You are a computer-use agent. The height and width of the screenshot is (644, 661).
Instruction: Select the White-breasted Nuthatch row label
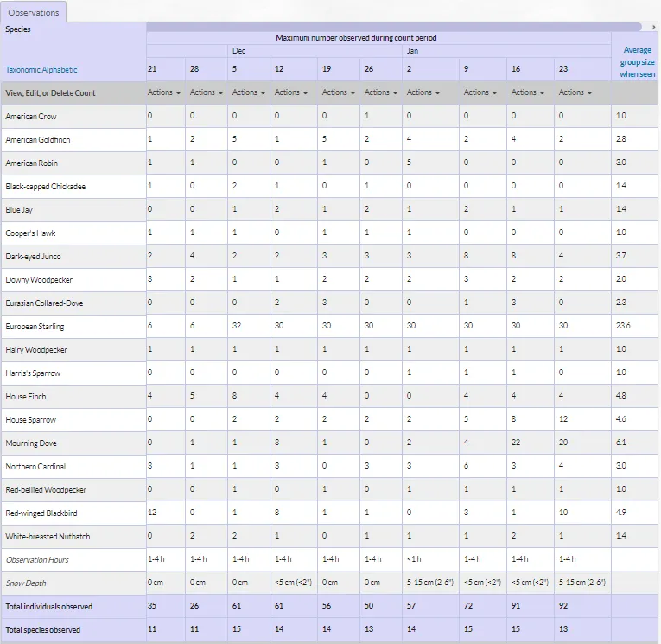[48, 537]
